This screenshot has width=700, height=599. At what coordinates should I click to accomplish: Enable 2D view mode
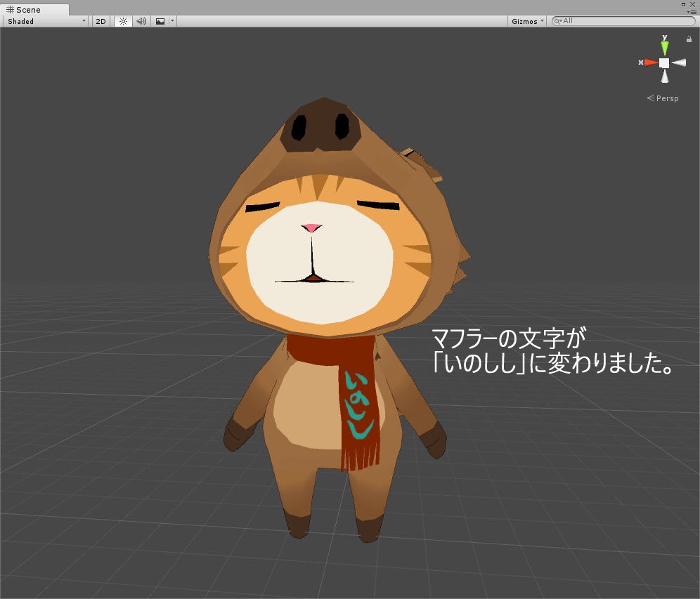coord(101,21)
